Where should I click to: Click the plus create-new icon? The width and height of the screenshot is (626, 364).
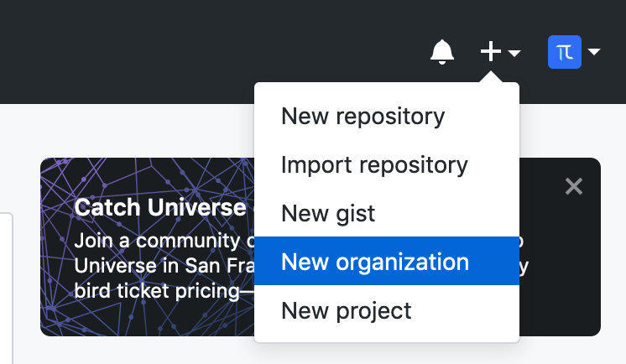pos(490,52)
